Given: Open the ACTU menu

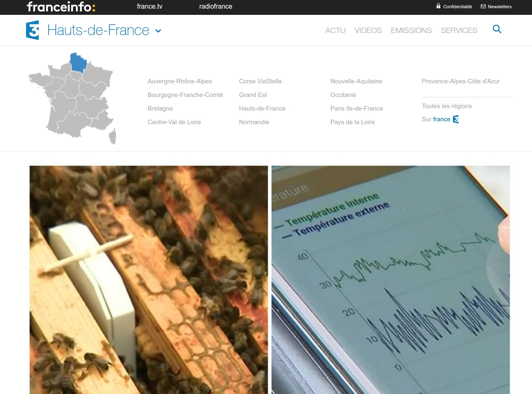Looking at the screenshot, I should tap(335, 31).
